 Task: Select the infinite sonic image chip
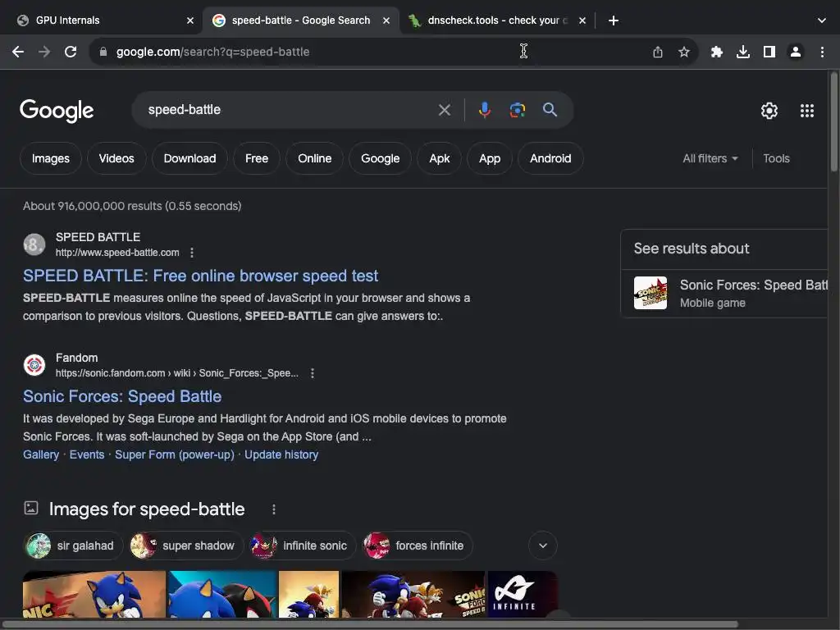tap(303, 546)
